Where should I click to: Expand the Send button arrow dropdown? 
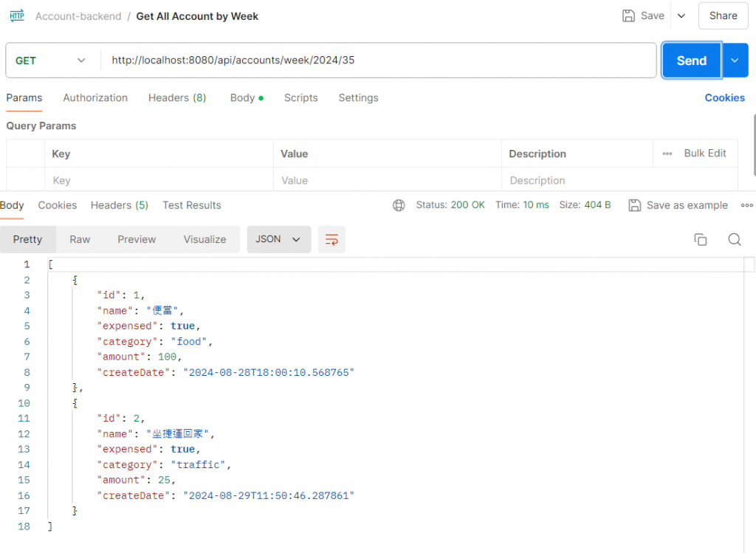pyautogui.click(x=734, y=61)
